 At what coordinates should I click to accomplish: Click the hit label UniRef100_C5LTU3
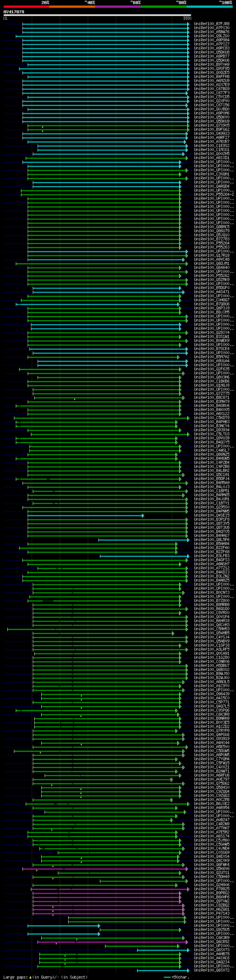point(212,434)
